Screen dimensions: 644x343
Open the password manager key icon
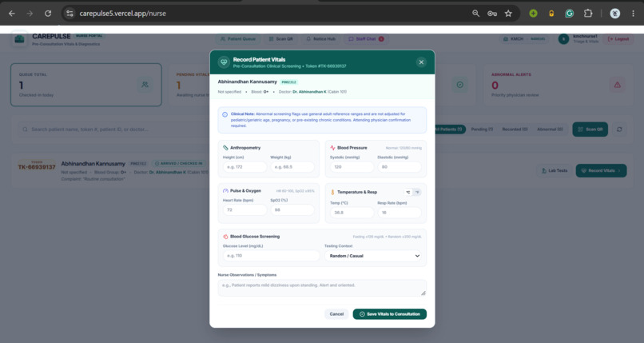(x=492, y=14)
